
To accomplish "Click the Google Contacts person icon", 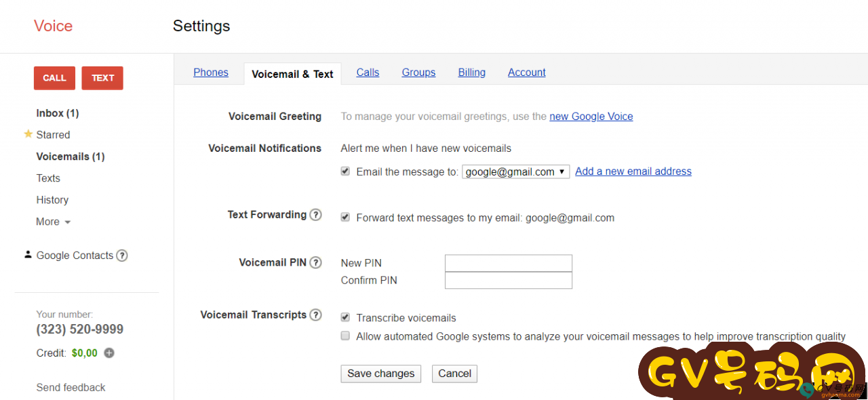I will 28,255.
